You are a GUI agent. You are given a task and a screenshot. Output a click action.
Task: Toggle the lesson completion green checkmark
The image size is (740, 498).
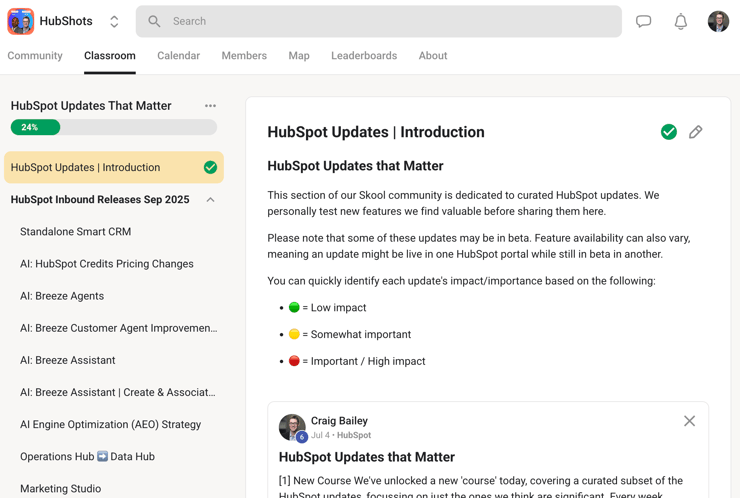669,132
